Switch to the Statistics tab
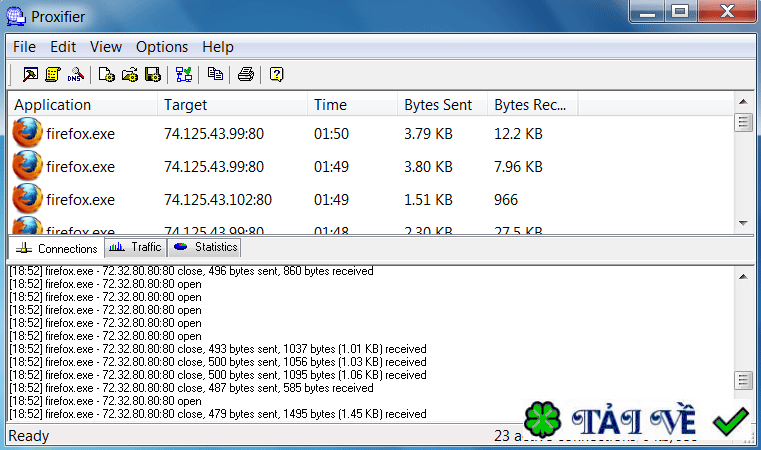 pyautogui.click(x=204, y=247)
